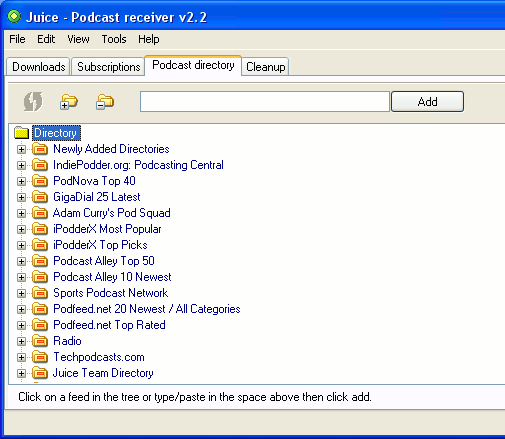Click Adam Curry's Pod Squad folder icon
This screenshot has width=505, height=439.
[x=40, y=213]
